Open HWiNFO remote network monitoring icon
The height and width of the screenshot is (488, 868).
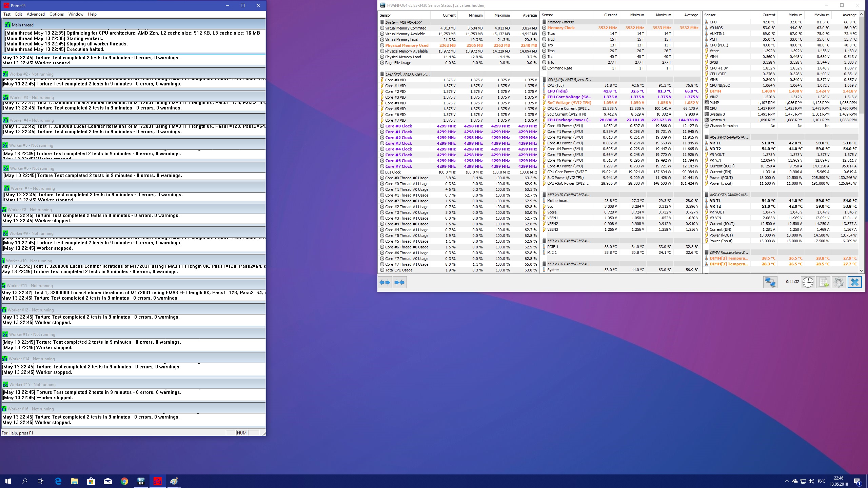click(770, 282)
